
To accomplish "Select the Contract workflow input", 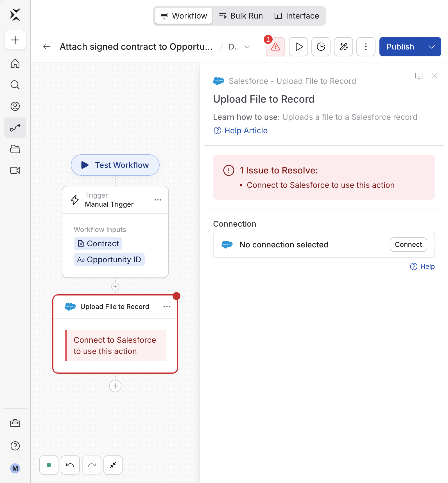I will coord(98,243).
